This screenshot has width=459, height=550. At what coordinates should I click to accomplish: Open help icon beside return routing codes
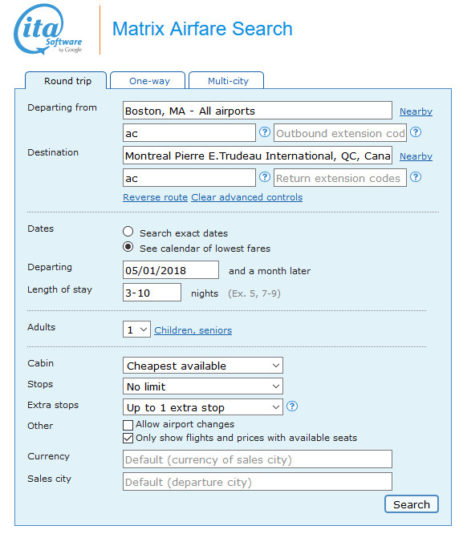coord(265,177)
